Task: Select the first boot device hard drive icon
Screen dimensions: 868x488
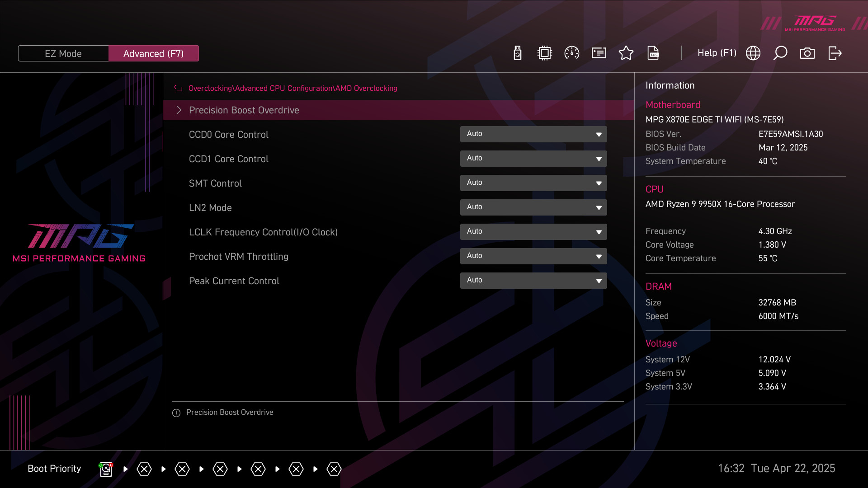Action: pos(106,469)
